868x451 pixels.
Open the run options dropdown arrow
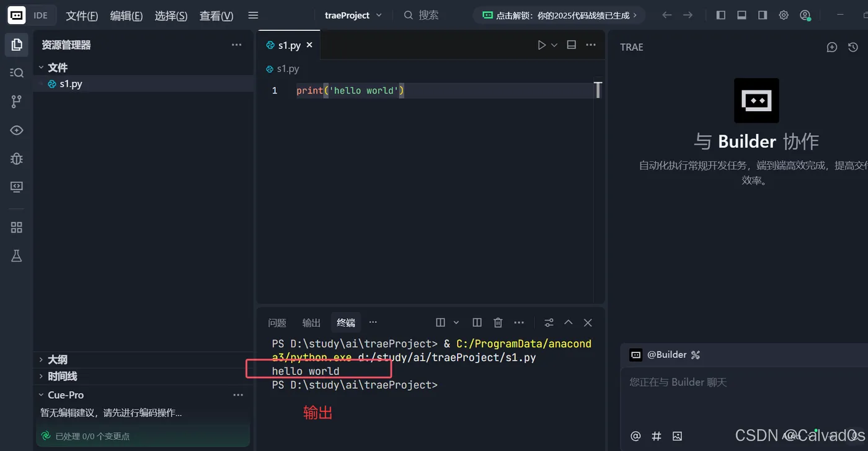(x=554, y=45)
